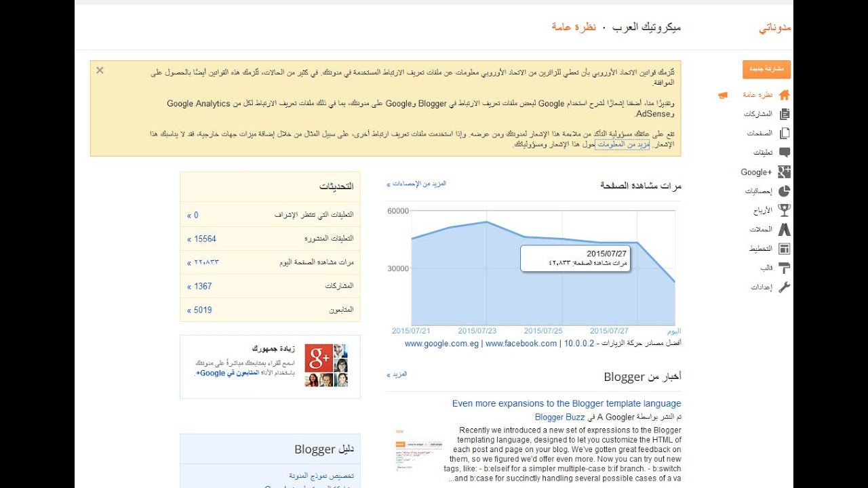Click 10.0.0.2 traffic source
The height and width of the screenshot is (488, 868).
579,344
